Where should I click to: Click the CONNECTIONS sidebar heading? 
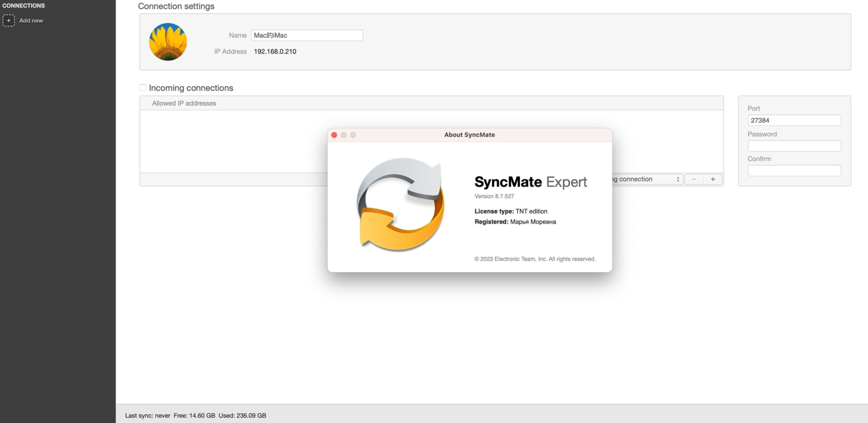[24, 6]
